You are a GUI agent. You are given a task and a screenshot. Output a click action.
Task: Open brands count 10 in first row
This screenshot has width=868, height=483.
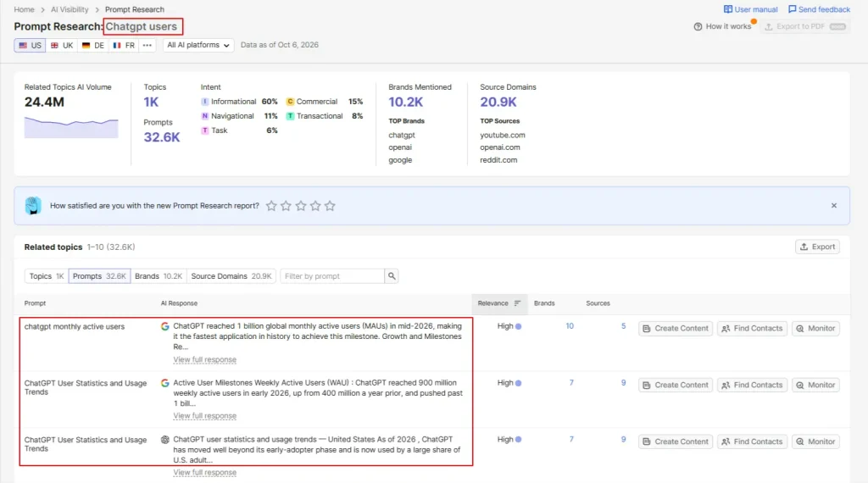[x=570, y=326]
